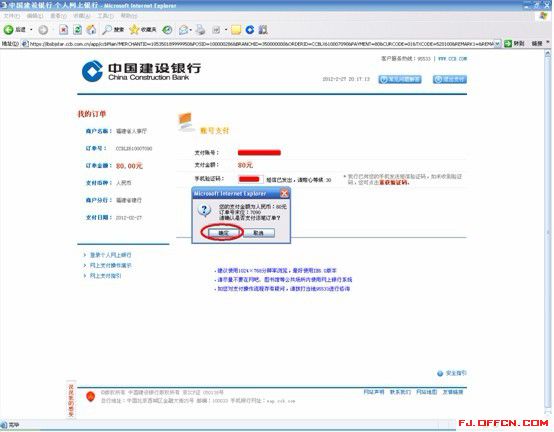
Task: Click the red resend verification code link
Action: 394,183
